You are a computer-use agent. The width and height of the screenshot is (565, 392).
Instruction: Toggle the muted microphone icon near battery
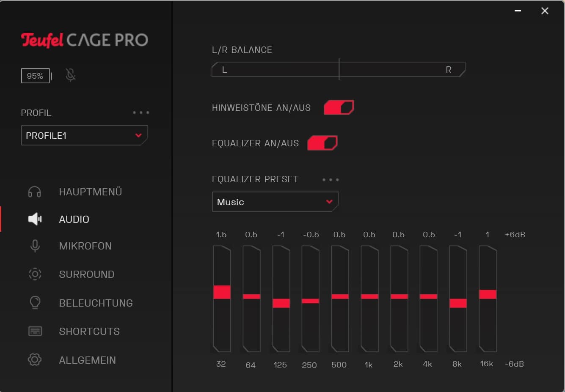coord(71,75)
